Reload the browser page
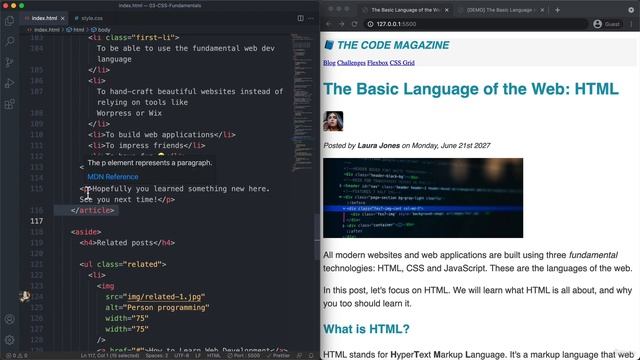This screenshot has height=360, width=640. 354,24
